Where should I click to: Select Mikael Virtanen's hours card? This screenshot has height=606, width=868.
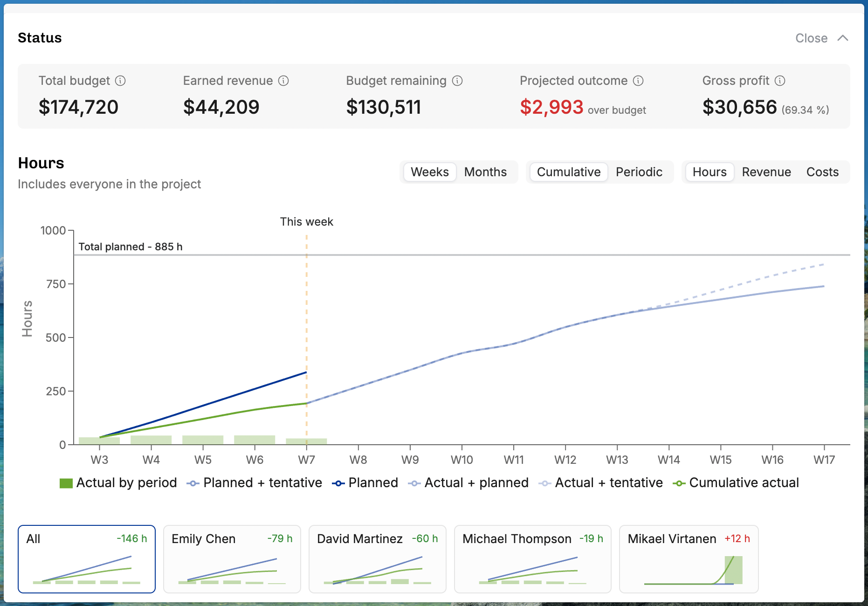pyautogui.click(x=689, y=559)
